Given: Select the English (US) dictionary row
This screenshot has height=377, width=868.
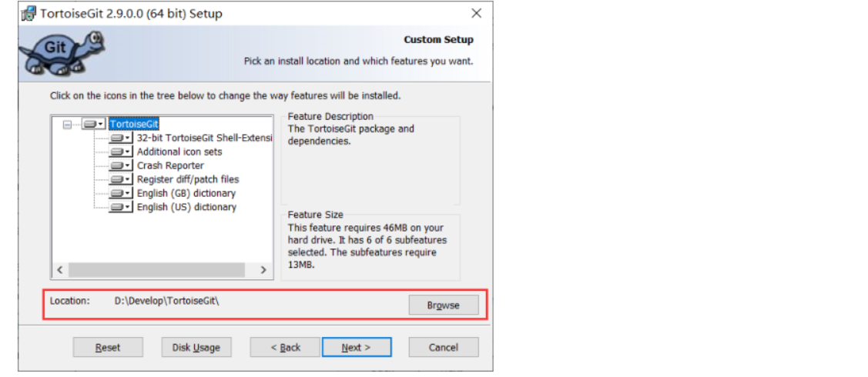Looking at the screenshot, I should 186,207.
